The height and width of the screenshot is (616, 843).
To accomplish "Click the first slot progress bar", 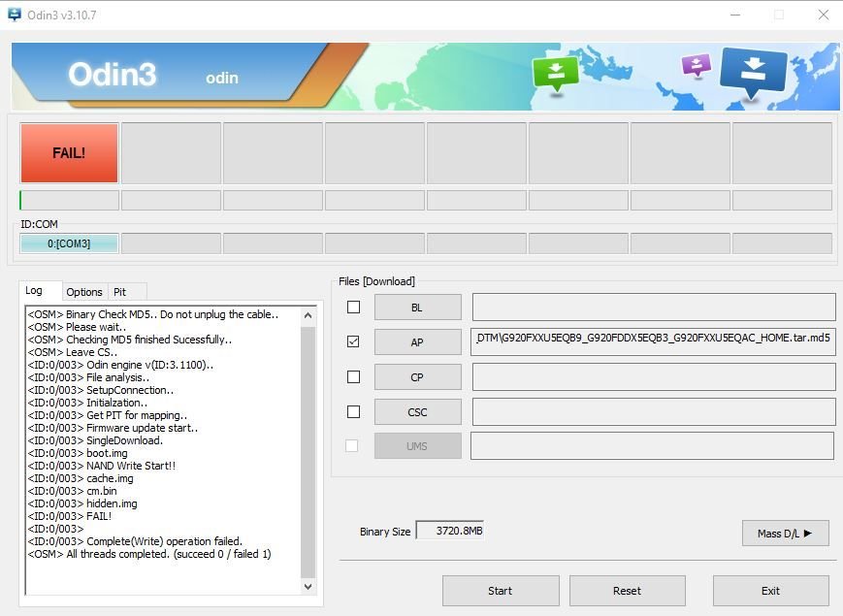I will pyautogui.click(x=69, y=201).
